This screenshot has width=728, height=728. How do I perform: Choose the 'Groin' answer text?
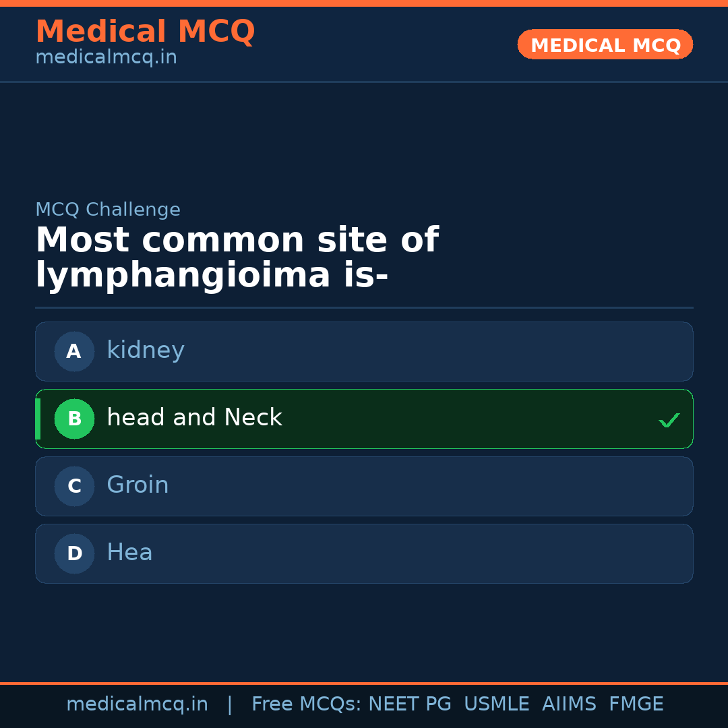pos(138,485)
